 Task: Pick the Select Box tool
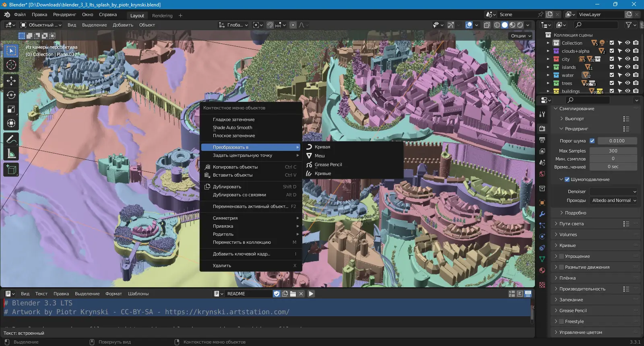pyautogui.click(x=11, y=51)
